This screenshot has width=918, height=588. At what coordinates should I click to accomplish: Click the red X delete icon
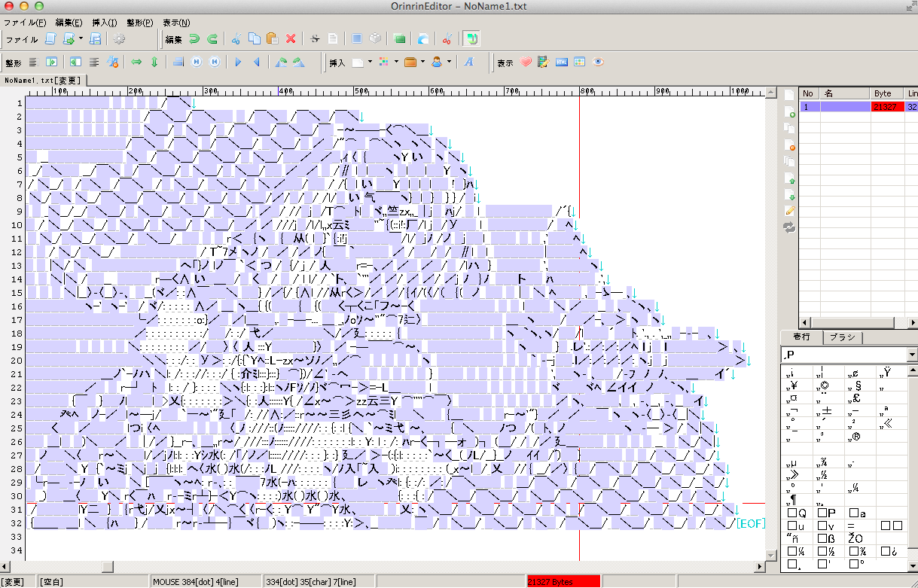pyautogui.click(x=291, y=38)
